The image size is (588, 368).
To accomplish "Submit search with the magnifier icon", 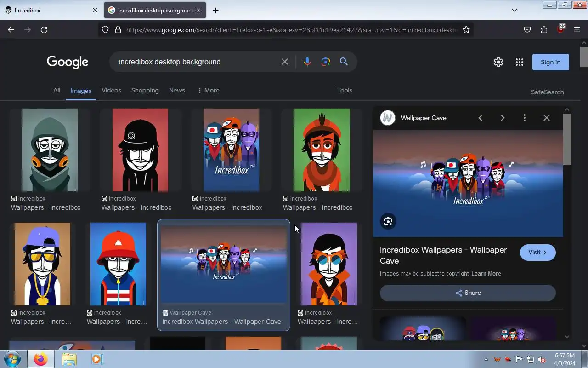I will pyautogui.click(x=344, y=62).
